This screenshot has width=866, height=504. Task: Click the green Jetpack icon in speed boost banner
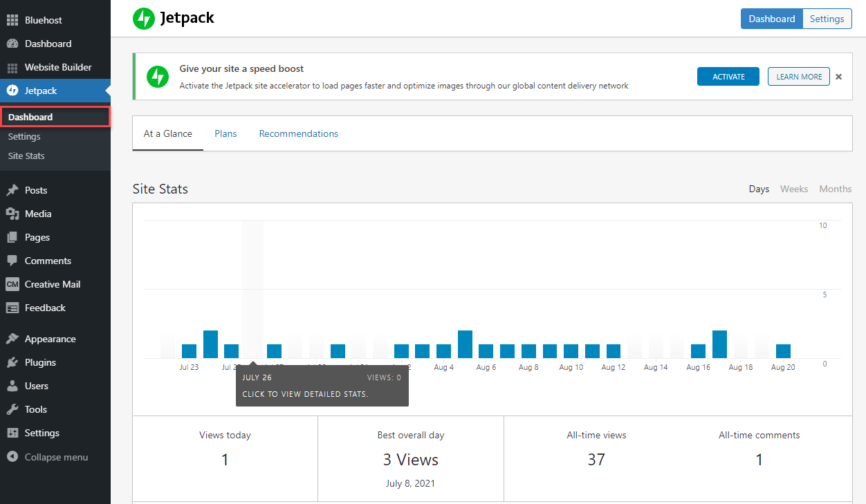click(158, 77)
